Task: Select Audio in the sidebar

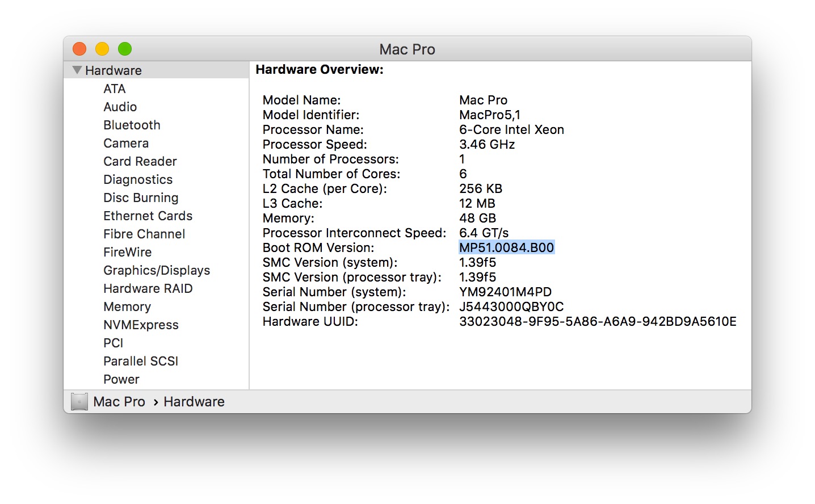Action: 120,107
